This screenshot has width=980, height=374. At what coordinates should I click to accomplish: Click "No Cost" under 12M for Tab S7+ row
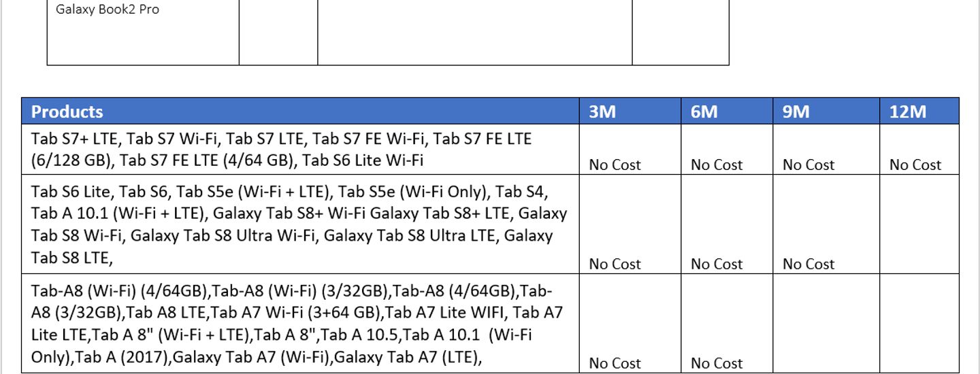tap(915, 165)
